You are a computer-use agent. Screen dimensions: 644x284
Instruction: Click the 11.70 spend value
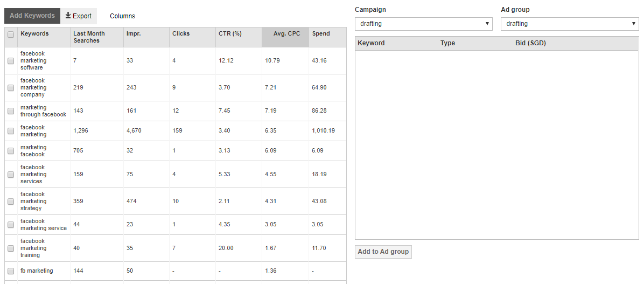[319, 248]
